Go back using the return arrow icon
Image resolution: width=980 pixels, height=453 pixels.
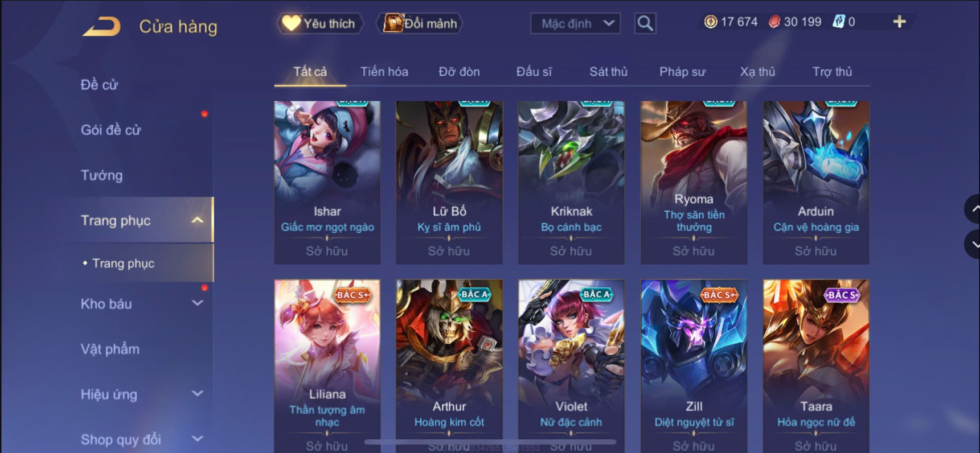(102, 26)
